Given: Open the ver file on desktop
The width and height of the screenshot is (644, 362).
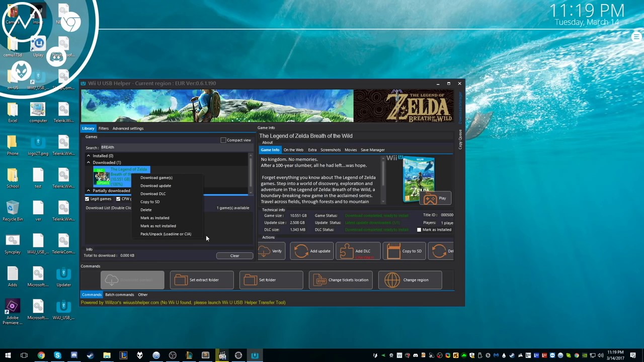Looking at the screenshot, I should point(38,211).
